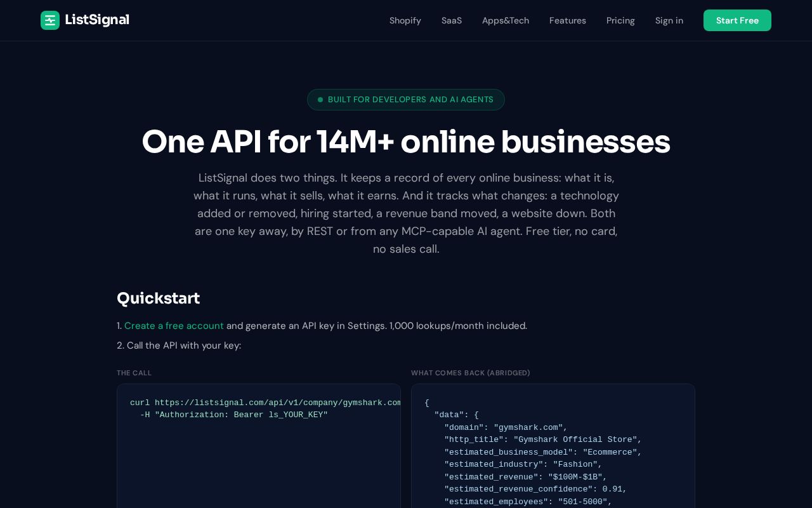Click the "estimated_business_model" Ecommerce line
The width and height of the screenshot is (812, 508).
[543, 452]
